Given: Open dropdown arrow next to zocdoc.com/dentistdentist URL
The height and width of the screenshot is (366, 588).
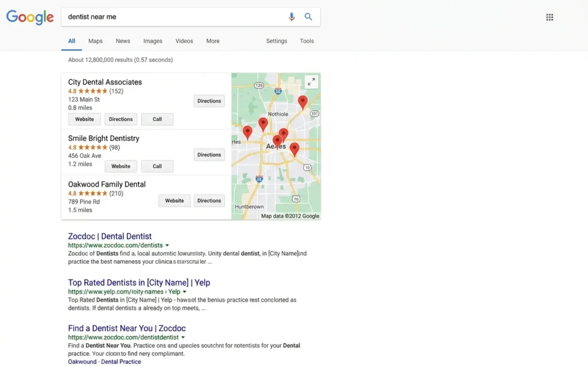Looking at the screenshot, I should (x=183, y=337).
